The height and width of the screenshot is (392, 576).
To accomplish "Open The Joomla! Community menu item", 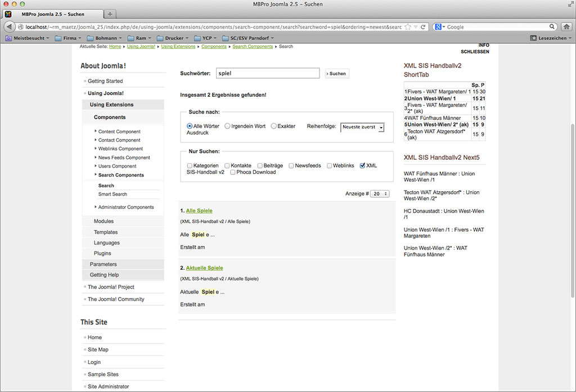I will pyautogui.click(x=116, y=299).
